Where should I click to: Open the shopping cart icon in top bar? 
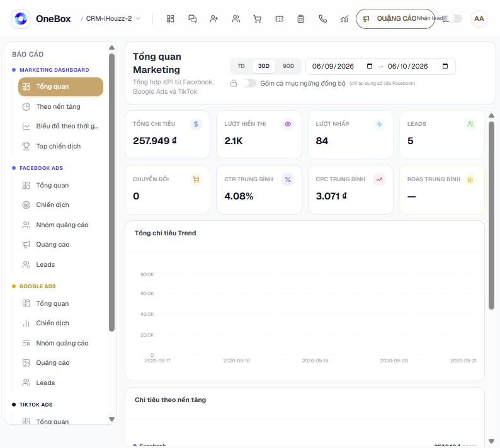(258, 19)
